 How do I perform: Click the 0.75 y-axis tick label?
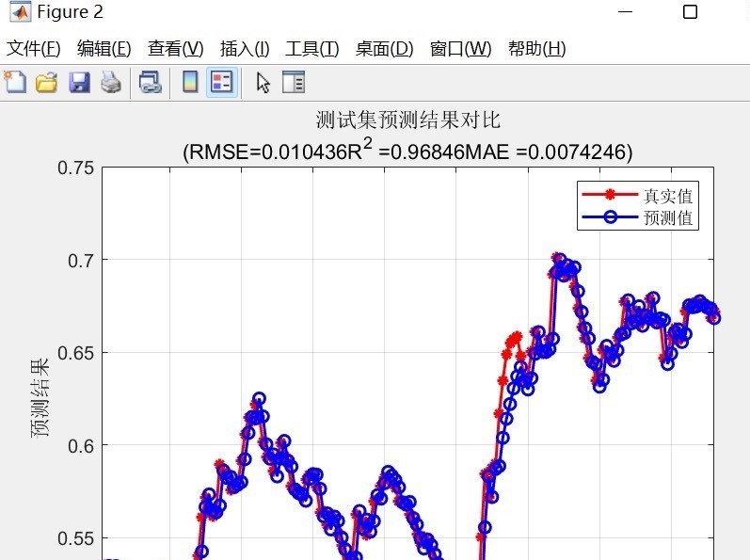click(75, 168)
